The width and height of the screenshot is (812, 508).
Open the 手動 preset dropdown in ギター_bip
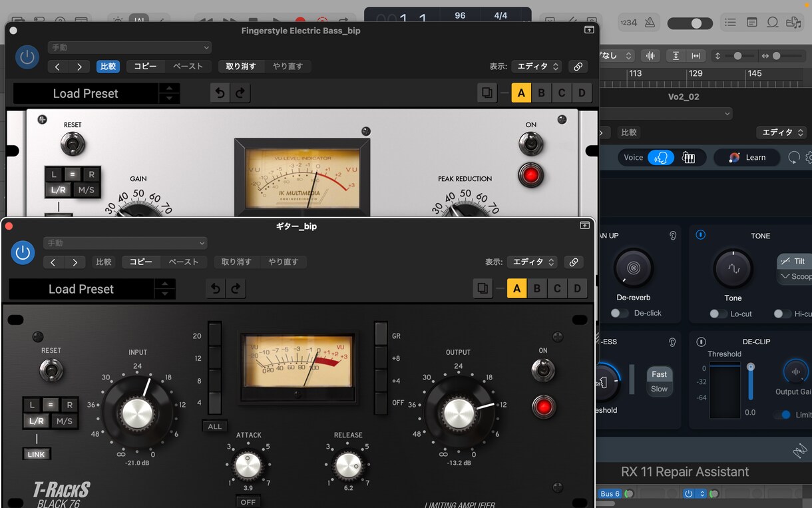pos(125,243)
